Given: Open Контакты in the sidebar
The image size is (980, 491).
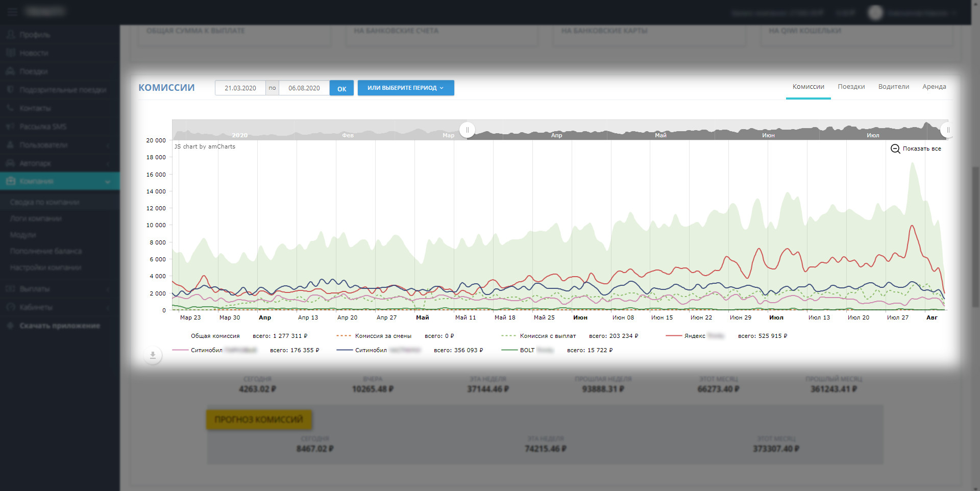Looking at the screenshot, I should point(60,108).
